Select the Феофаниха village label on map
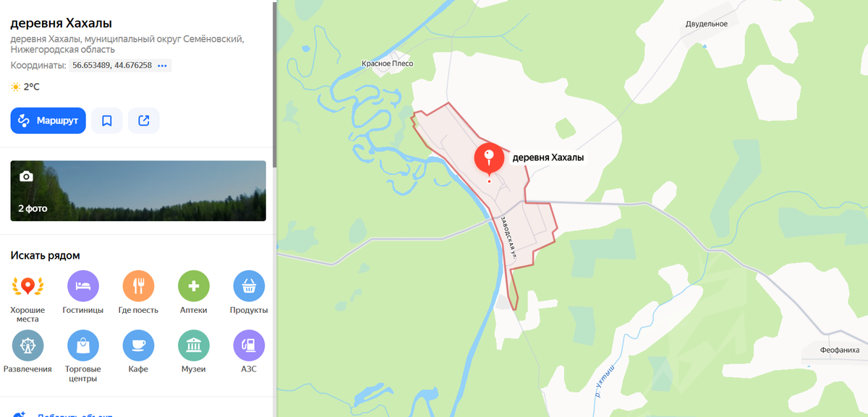Image resolution: width=868 pixels, height=417 pixels. [x=840, y=350]
